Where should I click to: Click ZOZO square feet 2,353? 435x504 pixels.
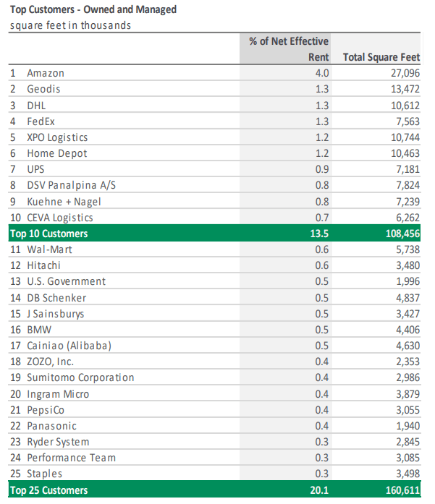pos(408,362)
